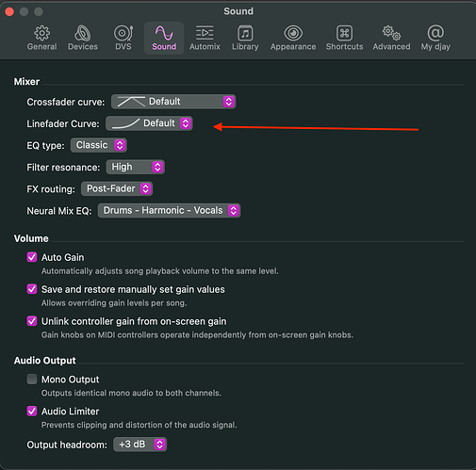Open the General preferences gear icon
476x470 pixels.
[x=41, y=33]
